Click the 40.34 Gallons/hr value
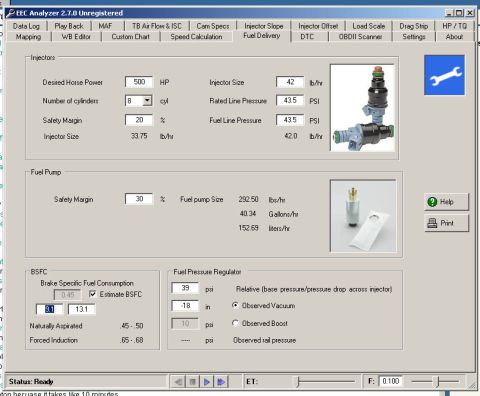 [x=248, y=213]
